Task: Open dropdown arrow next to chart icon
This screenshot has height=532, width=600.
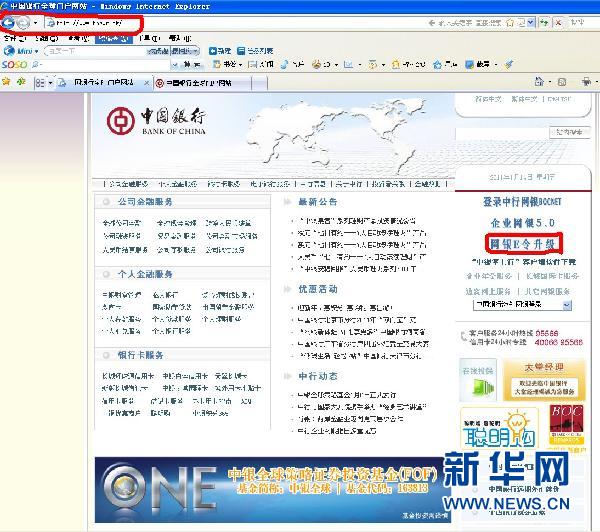Action: click(x=360, y=65)
